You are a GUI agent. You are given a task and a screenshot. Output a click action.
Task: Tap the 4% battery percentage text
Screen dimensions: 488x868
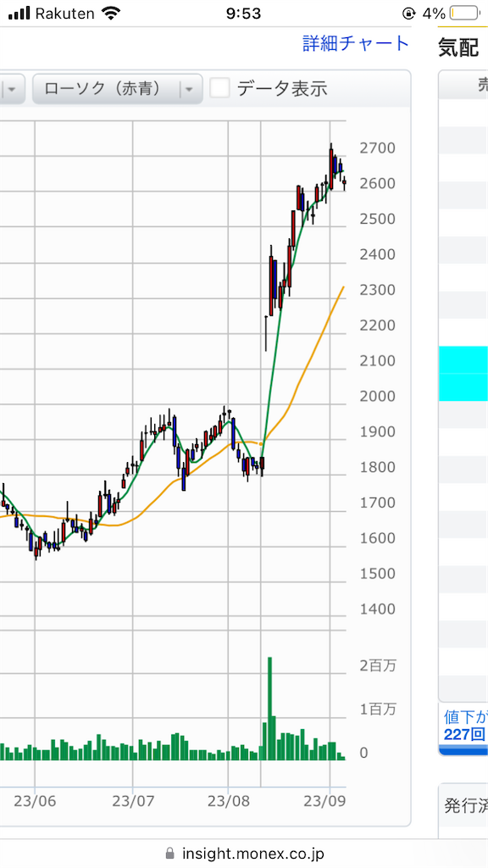(434, 14)
